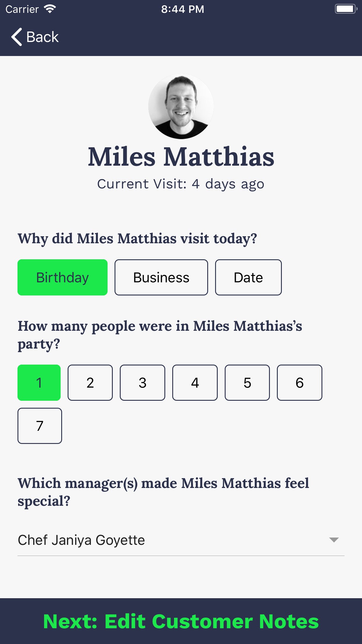Choose 2 people in the party
Screen dimensions: 362x644
[90, 382]
